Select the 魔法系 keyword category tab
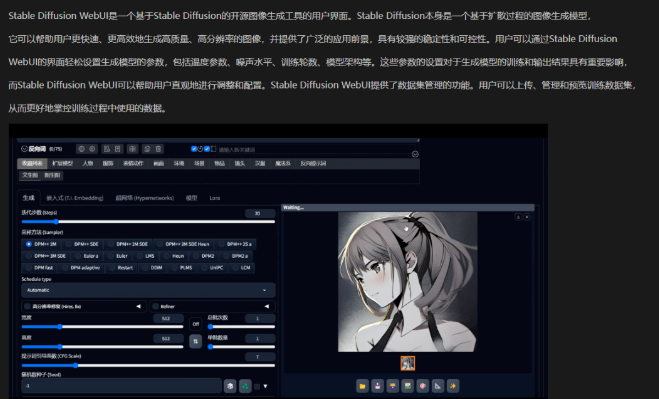Image resolution: width=659 pixels, height=399 pixels. (x=283, y=163)
